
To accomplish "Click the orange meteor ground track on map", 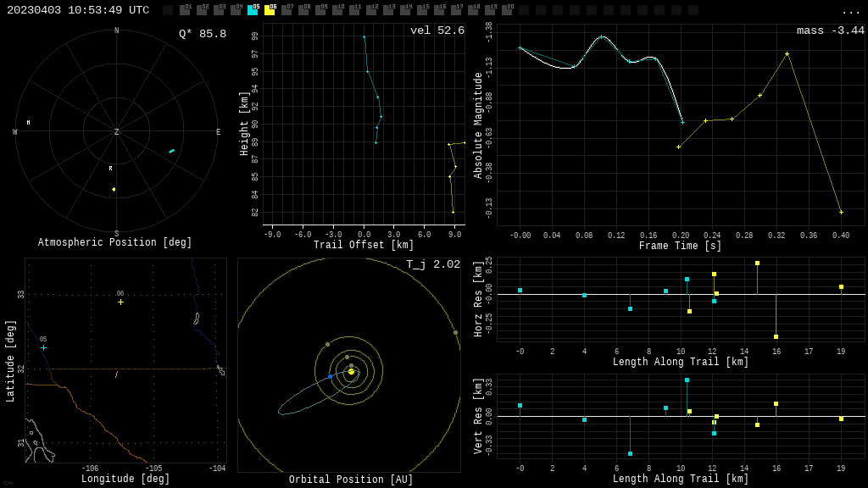I will [x=116, y=374].
